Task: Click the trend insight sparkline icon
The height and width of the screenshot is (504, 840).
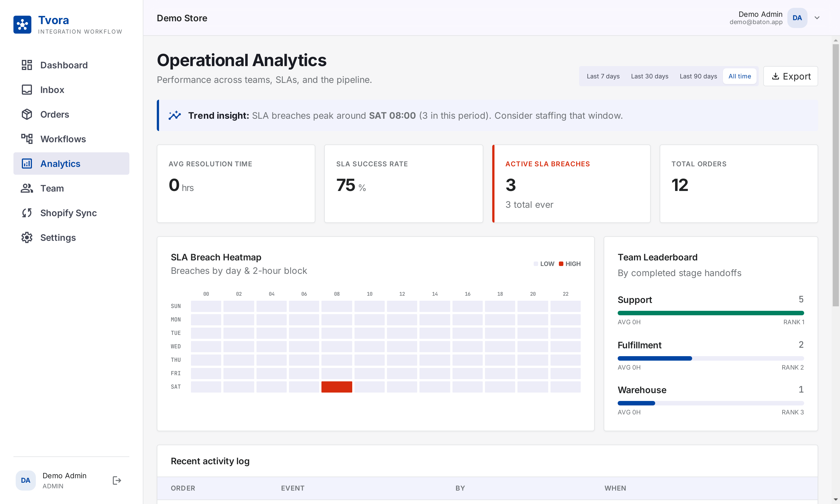Action: (175, 115)
